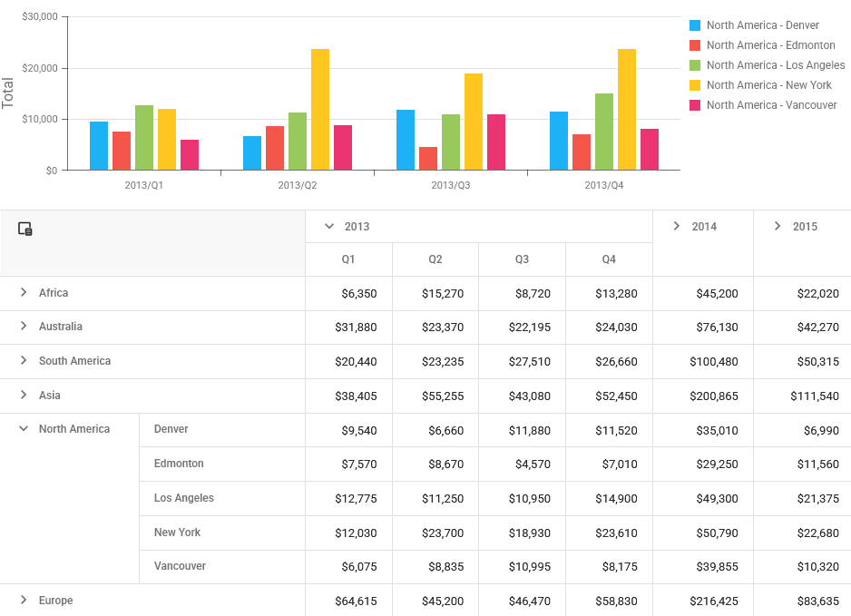Click Australia 2014 cell $76,130
Viewport: 851px width, 616px height.
[703, 328]
